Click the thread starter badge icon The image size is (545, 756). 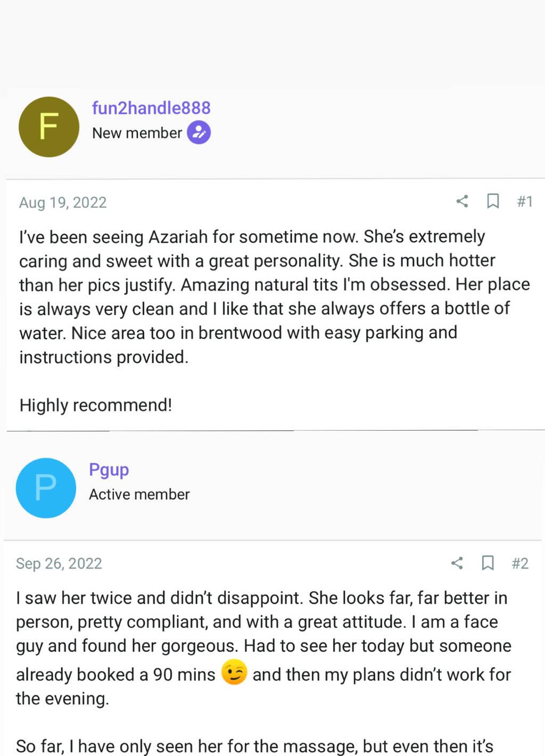199,133
